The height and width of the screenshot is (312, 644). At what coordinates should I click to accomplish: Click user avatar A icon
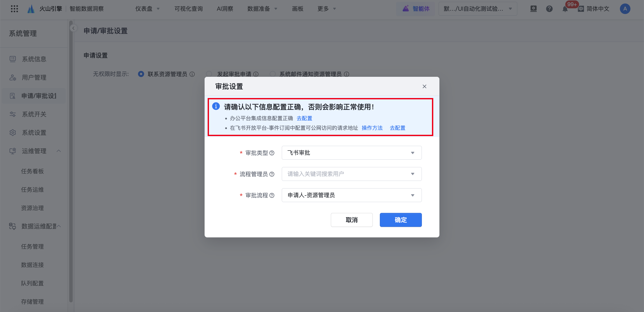pyautogui.click(x=625, y=9)
